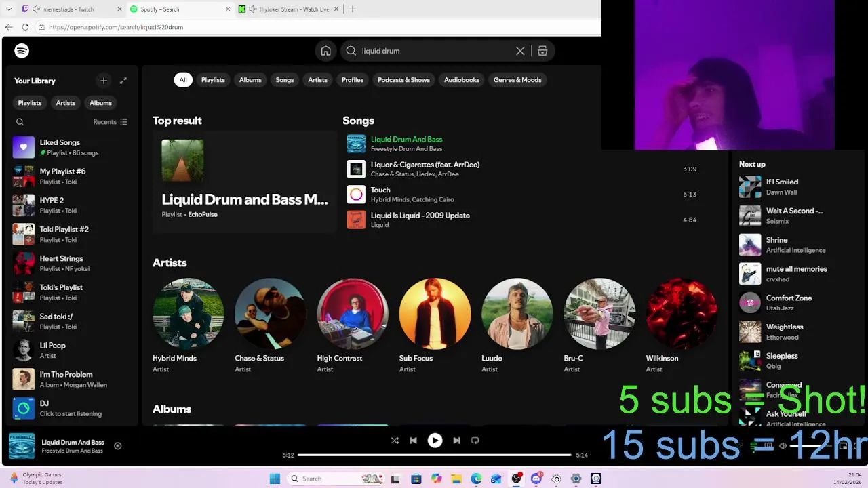Viewport: 868px width, 488px height.
Task: Clear the search query with X icon
Action: pos(520,51)
